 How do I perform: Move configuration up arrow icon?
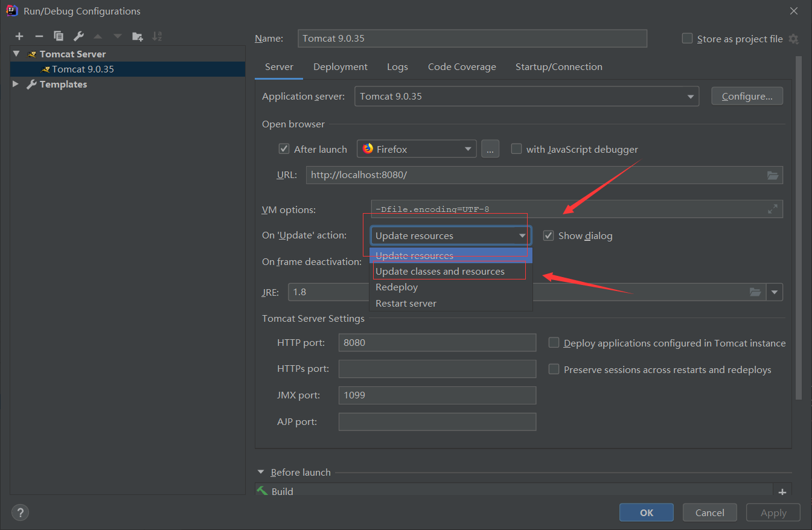tap(98, 36)
